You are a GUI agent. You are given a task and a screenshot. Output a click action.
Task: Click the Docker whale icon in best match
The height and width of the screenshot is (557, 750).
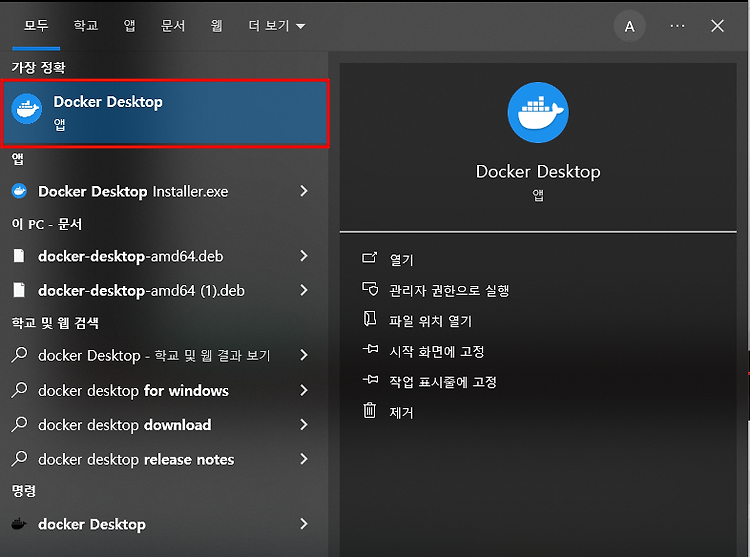click(x=26, y=109)
